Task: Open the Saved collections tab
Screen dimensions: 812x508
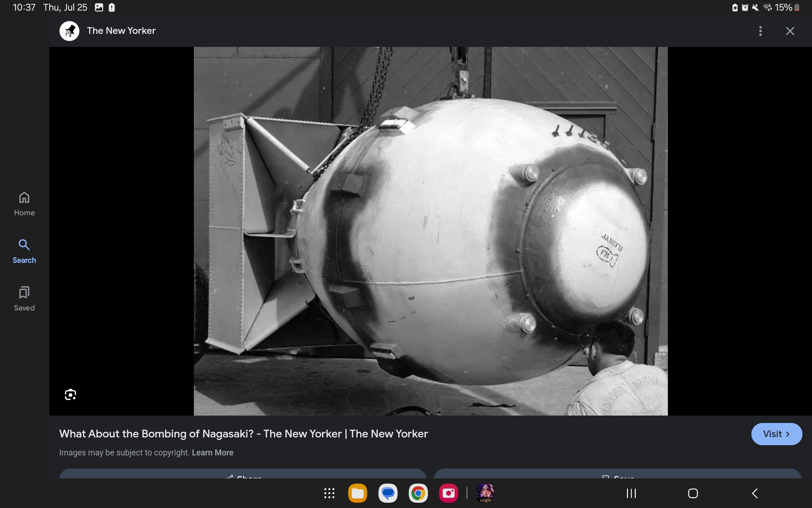Action: pos(24,299)
